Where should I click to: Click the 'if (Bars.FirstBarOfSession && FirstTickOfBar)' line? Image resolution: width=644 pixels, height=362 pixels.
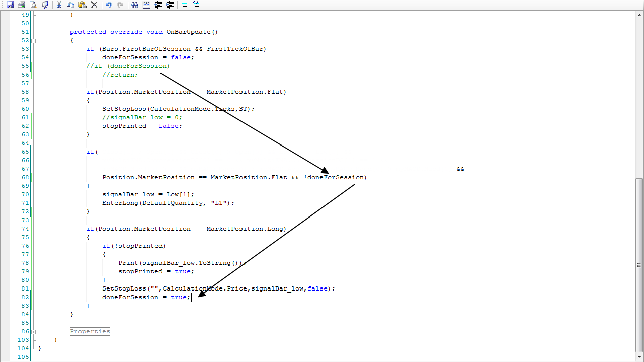(176, 49)
